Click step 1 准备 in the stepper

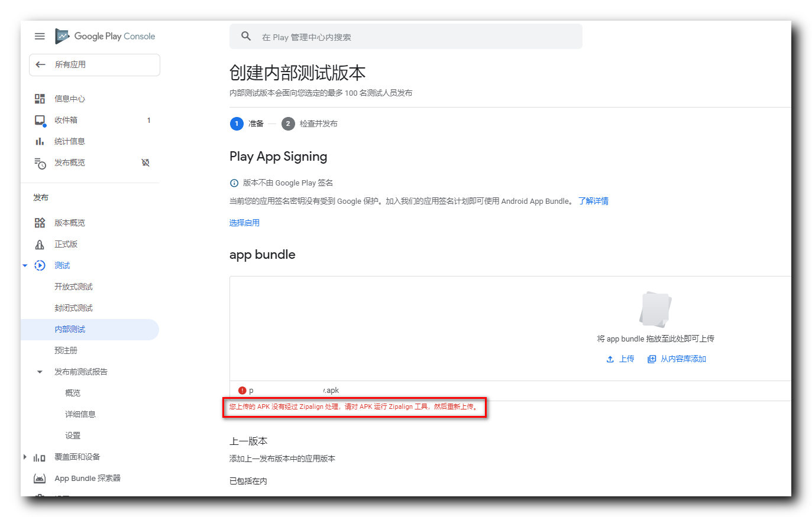click(247, 123)
